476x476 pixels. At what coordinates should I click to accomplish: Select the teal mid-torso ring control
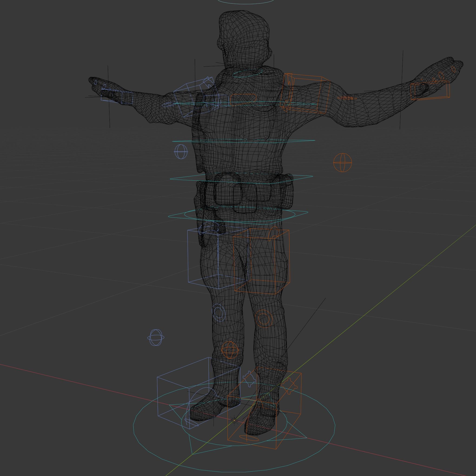[243, 141]
